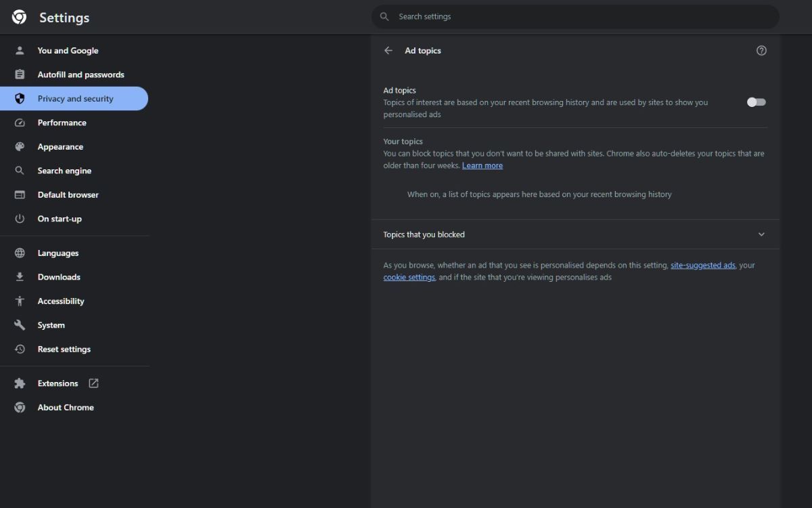This screenshot has height=508, width=812.
Task: Click the Chrome logo next to Settings
Action: click(x=18, y=17)
